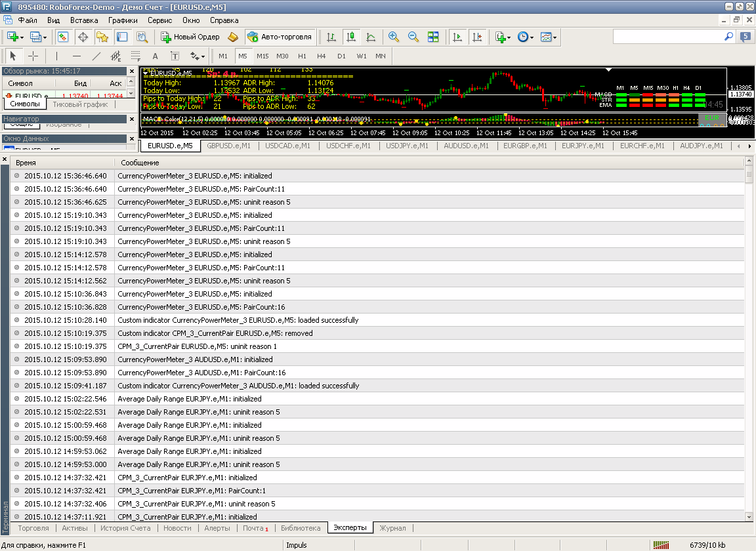This screenshot has width=756, height=551.
Task: Toggle the W1 timeframe button
Action: (x=361, y=56)
